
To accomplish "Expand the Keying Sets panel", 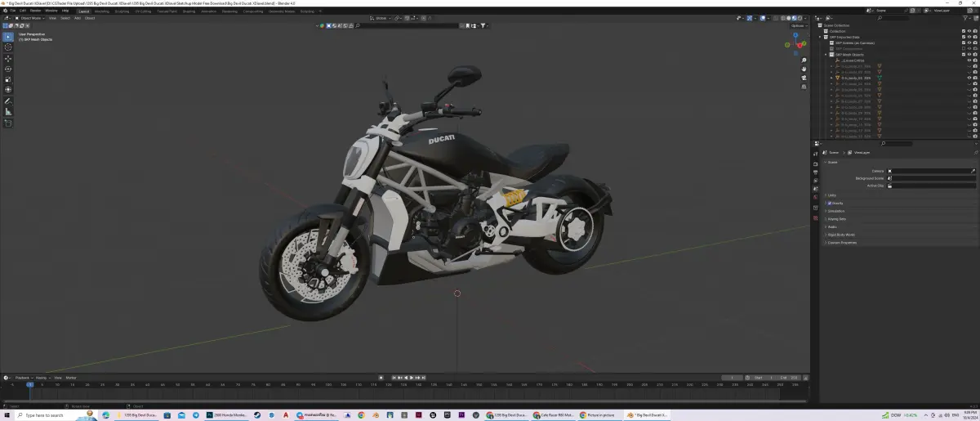I will click(836, 219).
